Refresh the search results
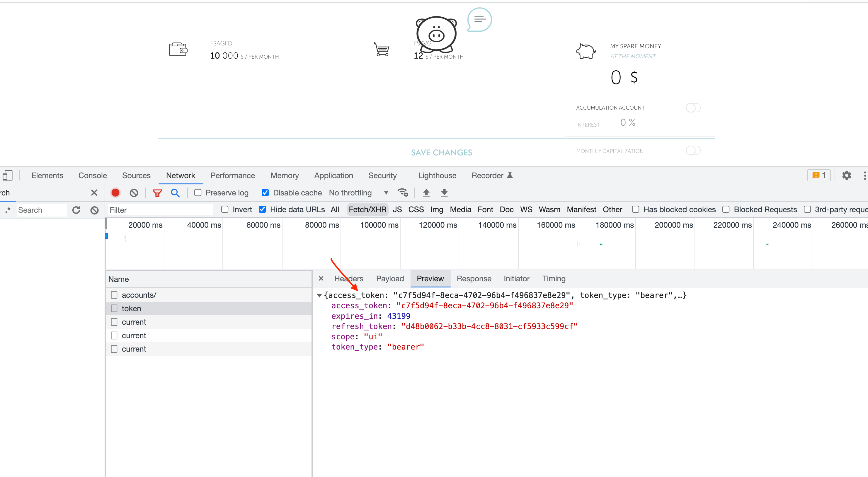Viewport: 868px width, 477px height. point(76,210)
